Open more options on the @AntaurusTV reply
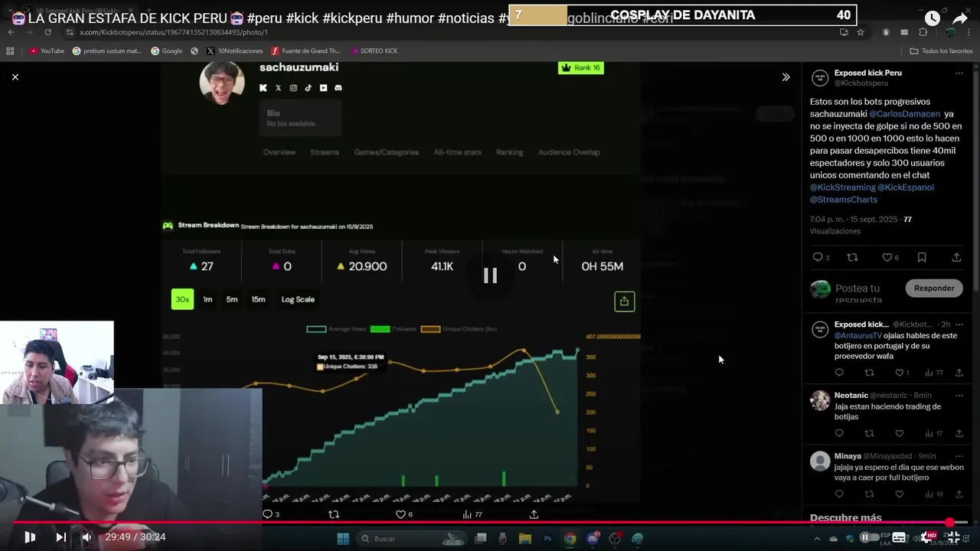980x551 pixels. tap(959, 324)
